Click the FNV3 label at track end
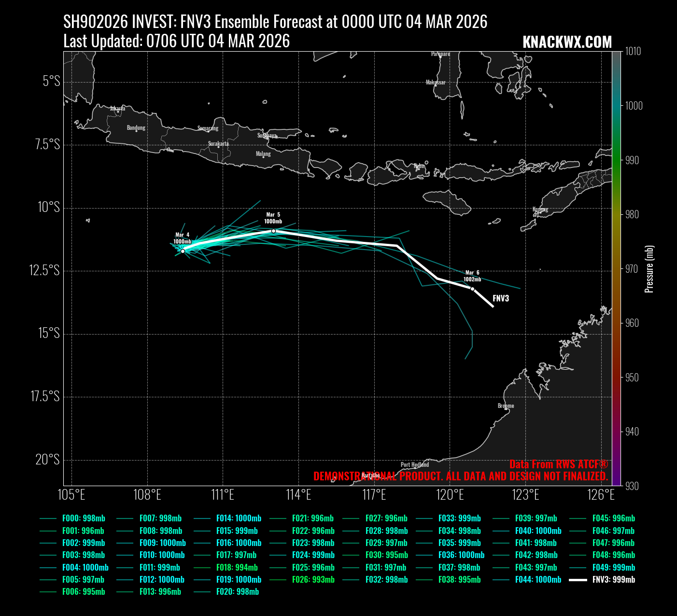This screenshot has height=616, width=677. point(500,298)
